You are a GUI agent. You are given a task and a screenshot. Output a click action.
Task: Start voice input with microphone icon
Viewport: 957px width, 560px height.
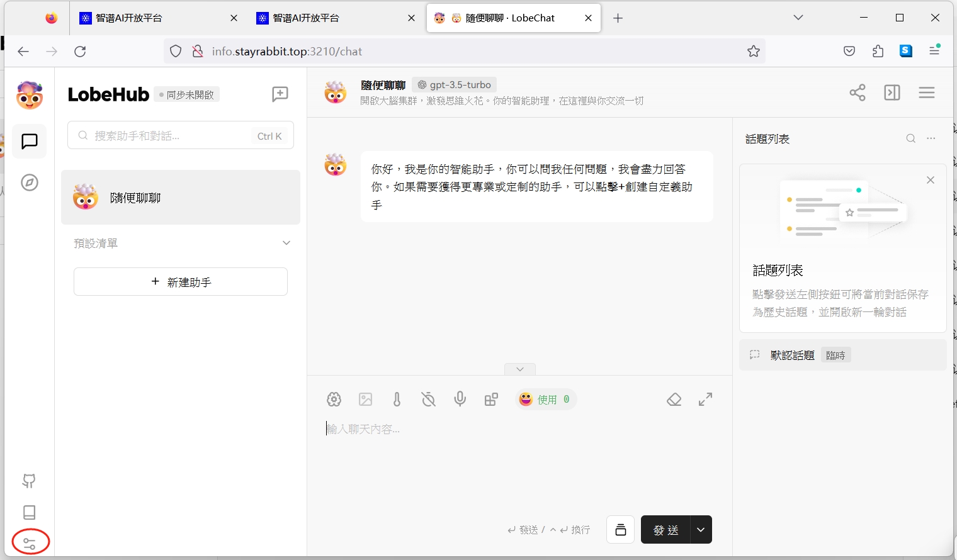tap(460, 400)
